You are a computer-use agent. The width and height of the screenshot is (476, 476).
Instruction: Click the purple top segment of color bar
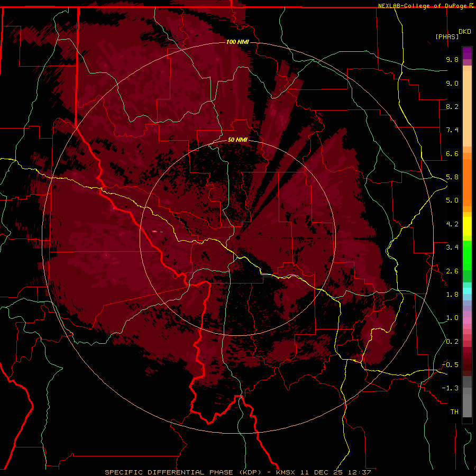pos(467,53)
